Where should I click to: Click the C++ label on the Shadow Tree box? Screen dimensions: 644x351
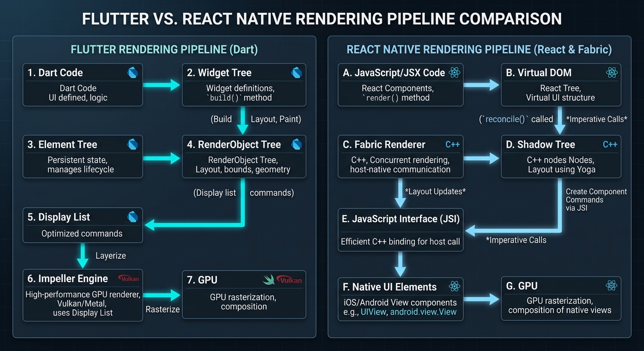610,144
